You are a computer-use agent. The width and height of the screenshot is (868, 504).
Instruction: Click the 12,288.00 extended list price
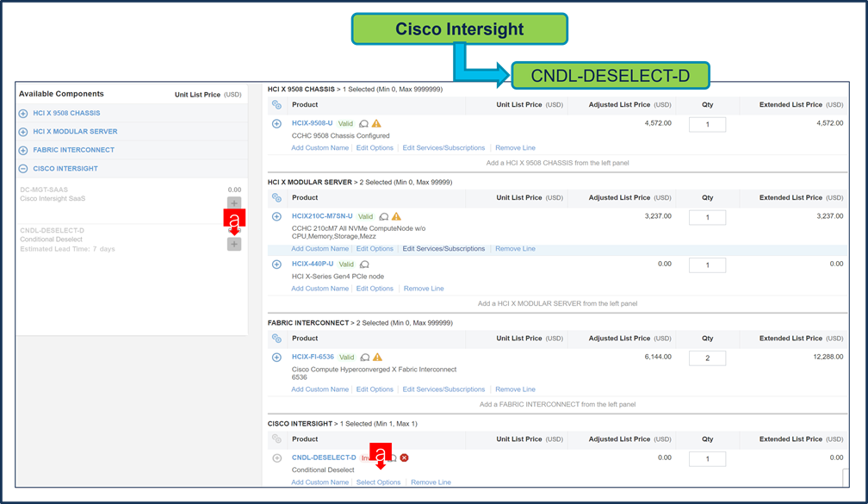[828, 357]
